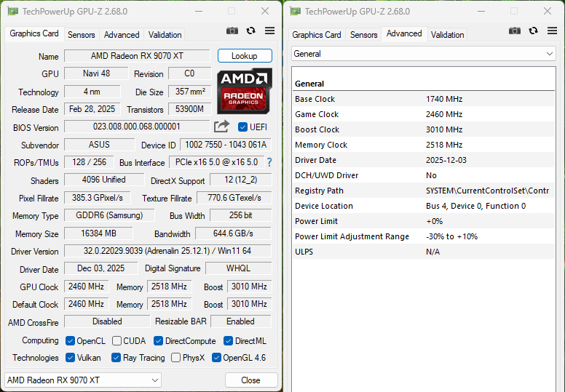Open the Validation tab in left window
Image resolution: width=565 pixels, height=392 pixels.
point(165,35)
